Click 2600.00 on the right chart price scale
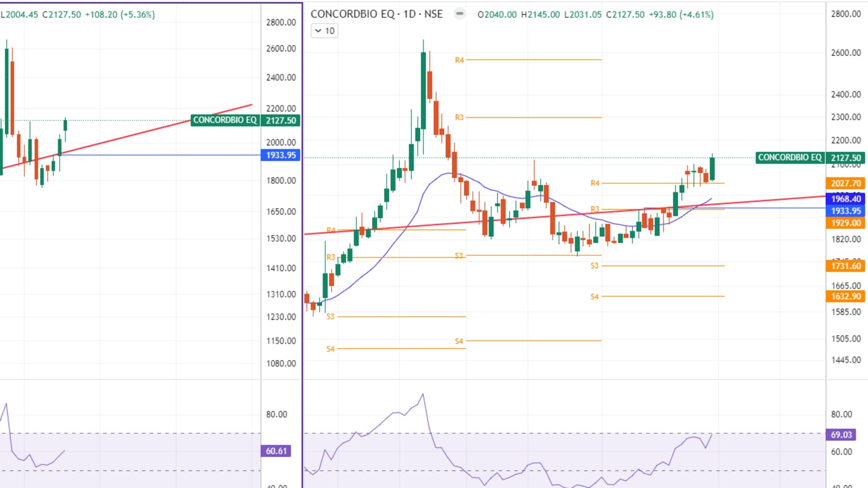The width and height of the screenshot is (868, 488). click(x=846, y=53)
